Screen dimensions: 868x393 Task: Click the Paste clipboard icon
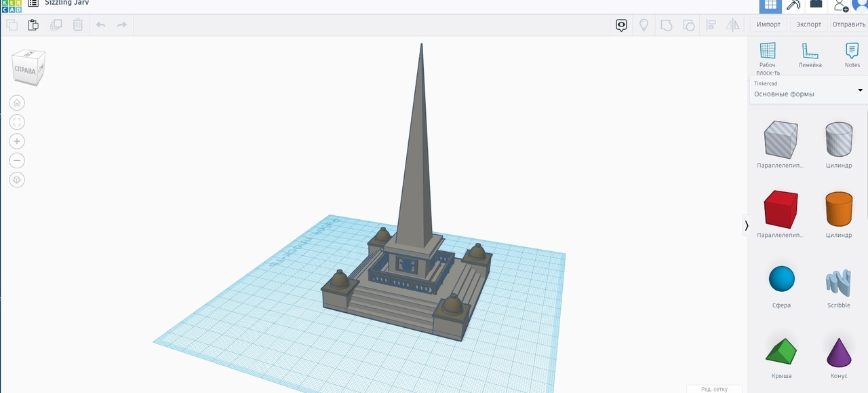33,25
